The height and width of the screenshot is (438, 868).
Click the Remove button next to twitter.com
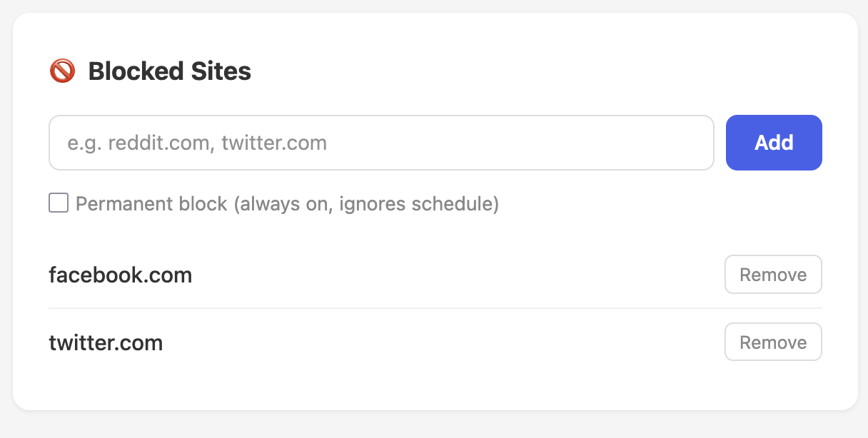(x=773, y=342)
